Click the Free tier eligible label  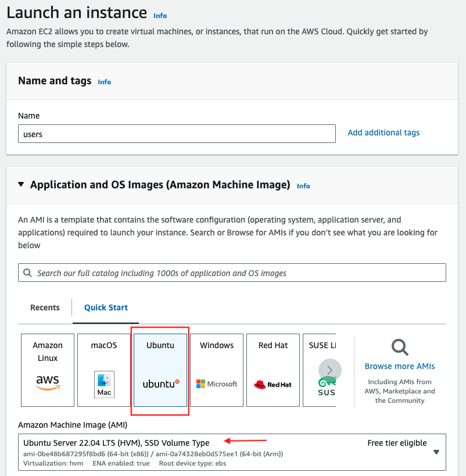[x=397, y=443]
